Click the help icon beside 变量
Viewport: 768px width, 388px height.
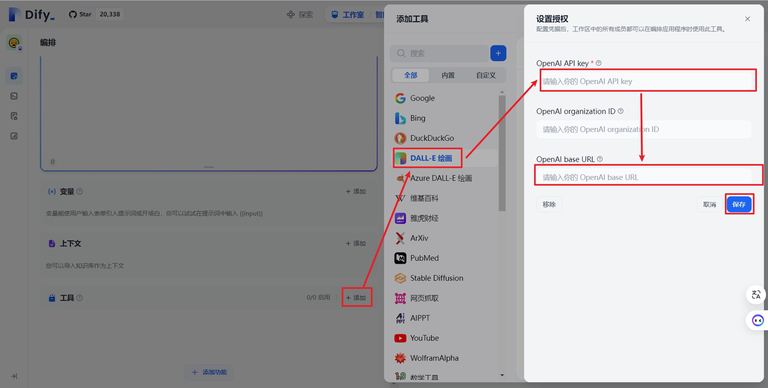(79, 192)
